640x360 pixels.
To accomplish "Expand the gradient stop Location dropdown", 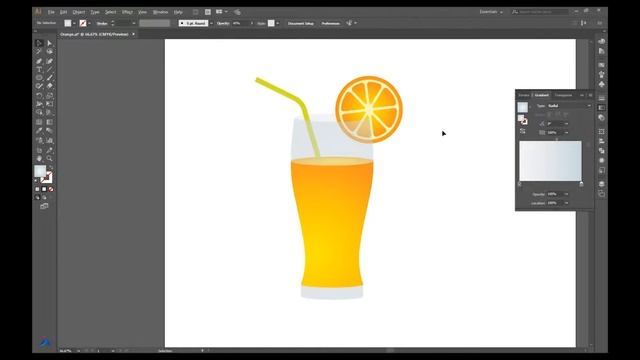I will [x=566, y=203].
